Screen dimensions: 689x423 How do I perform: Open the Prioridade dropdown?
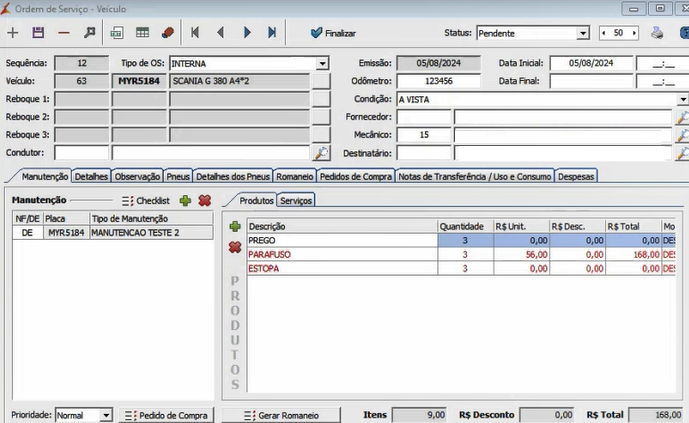(106, 415)
